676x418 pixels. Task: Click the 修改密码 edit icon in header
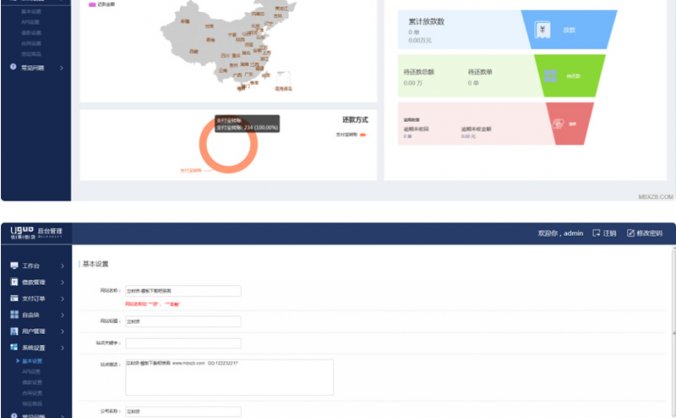(x=630, y=233)
